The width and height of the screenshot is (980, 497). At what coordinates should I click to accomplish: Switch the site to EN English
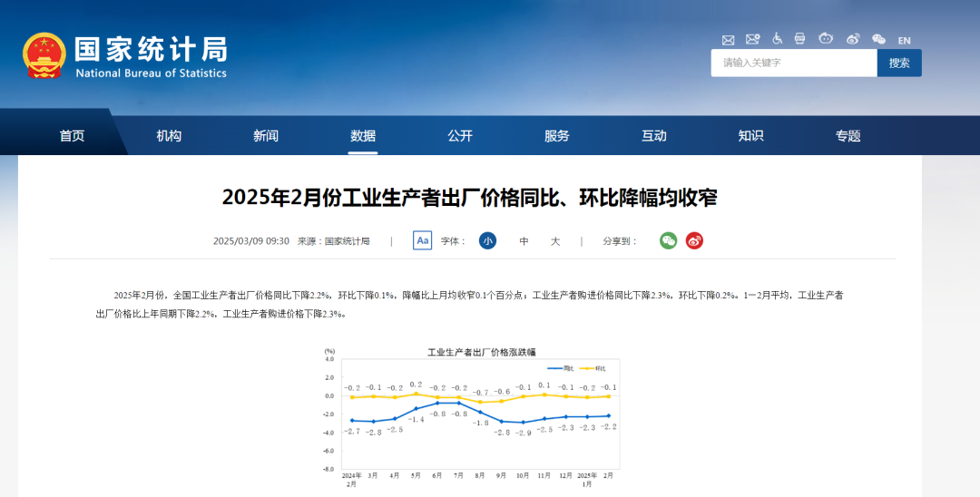(905, 41)
